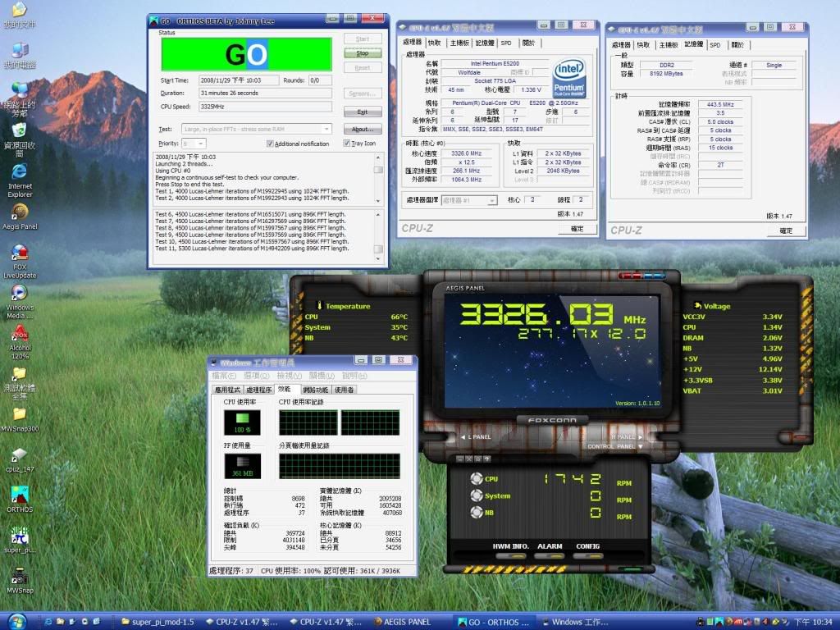840x630 pixels.
Task: Select the 主機板 tab in left CPU-Z window
Action: click(459, 43)
